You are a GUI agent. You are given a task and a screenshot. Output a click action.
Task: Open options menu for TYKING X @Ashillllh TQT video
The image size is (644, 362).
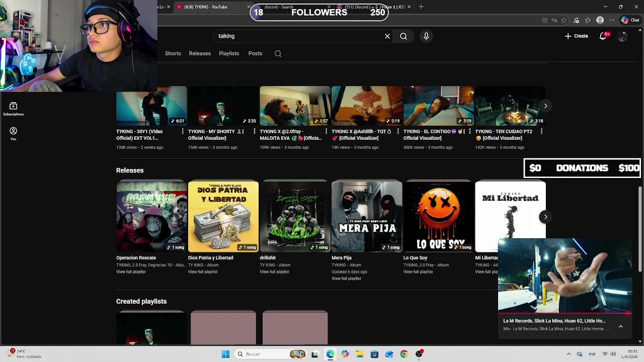click(397, 131)
